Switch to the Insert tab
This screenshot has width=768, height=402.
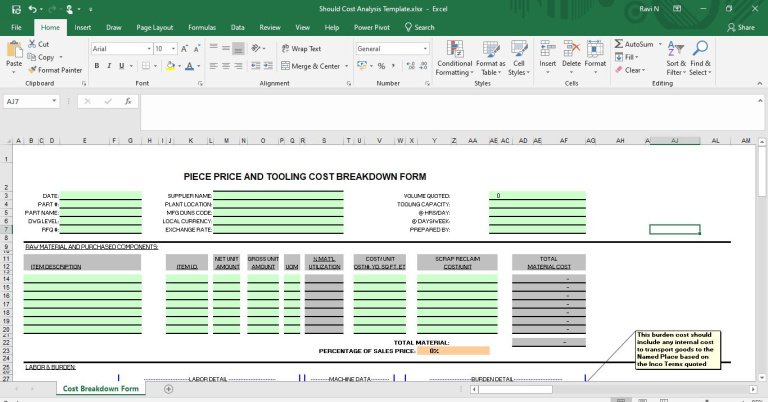click(x=82, y=27)
